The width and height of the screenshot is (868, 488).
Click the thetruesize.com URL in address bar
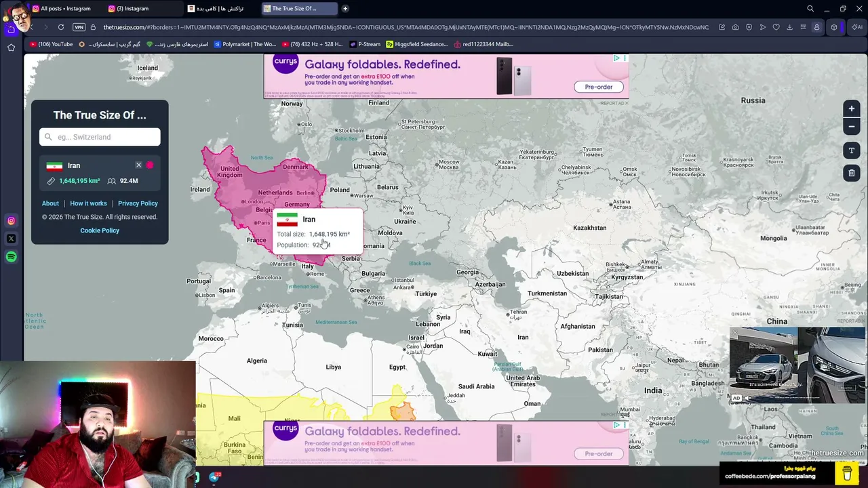coord(406,27)
